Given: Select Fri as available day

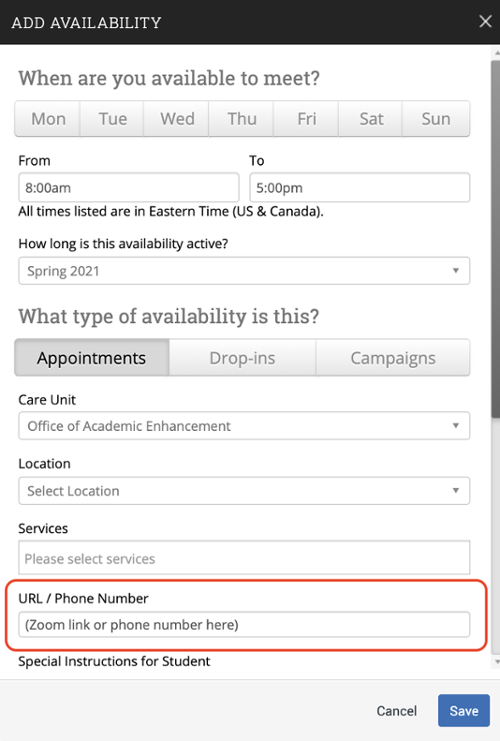Looking at the screenshot, I should (x=306, y=119).
